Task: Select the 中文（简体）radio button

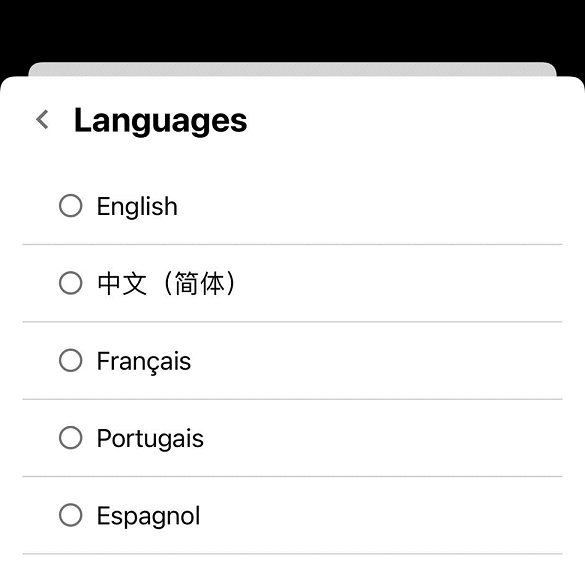Action: tap(71, 283)
